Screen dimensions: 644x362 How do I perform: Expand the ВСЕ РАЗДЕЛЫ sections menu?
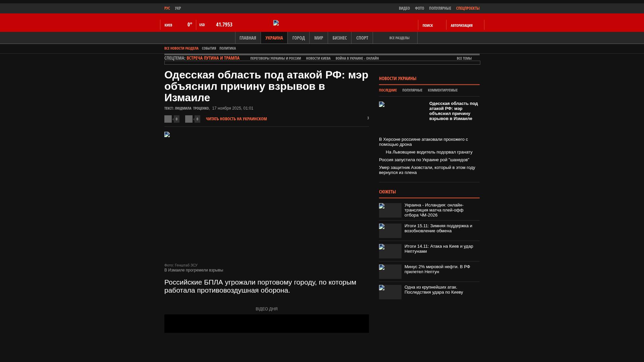[399, 38]
